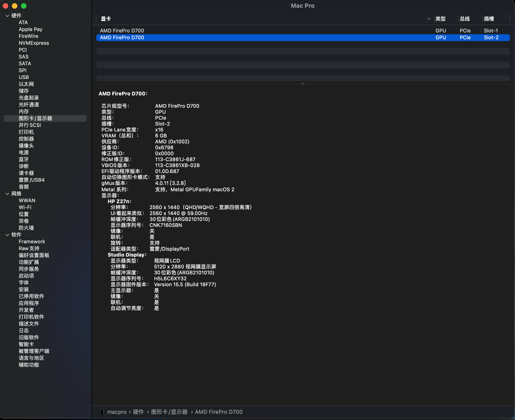Select Apple Pay in the sidebar

31,29
